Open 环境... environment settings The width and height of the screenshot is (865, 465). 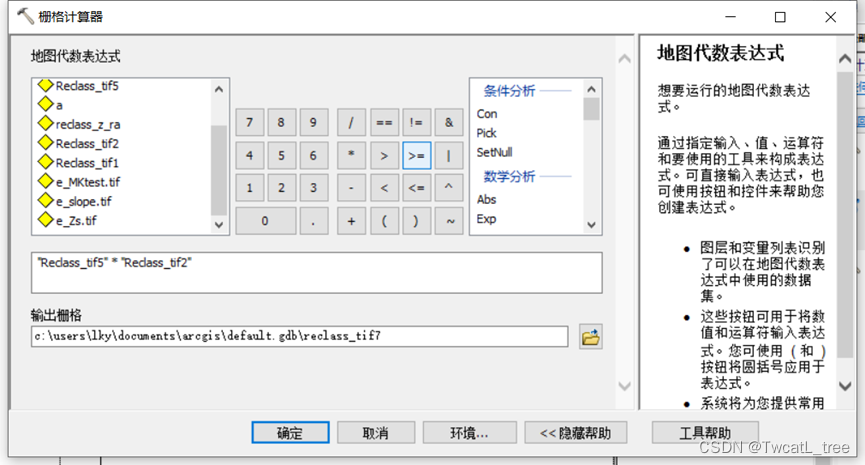pyautogui.click(x=469, y=432)
